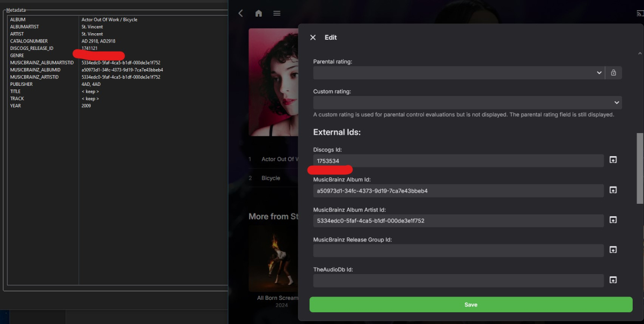Open MusicBrainz Album Id externally

click(613, 189)
